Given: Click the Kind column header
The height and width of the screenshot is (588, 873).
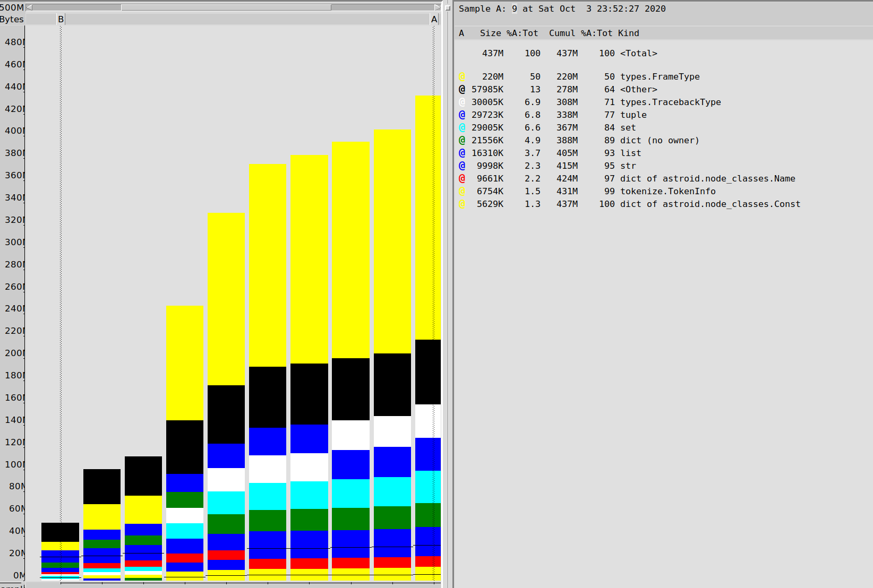Looking at the screenshot, I should (629, 33).
